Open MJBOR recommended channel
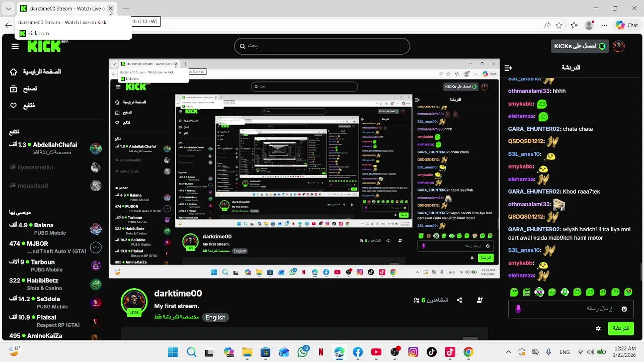The image size is (644, 362). (x=55, y=247)
